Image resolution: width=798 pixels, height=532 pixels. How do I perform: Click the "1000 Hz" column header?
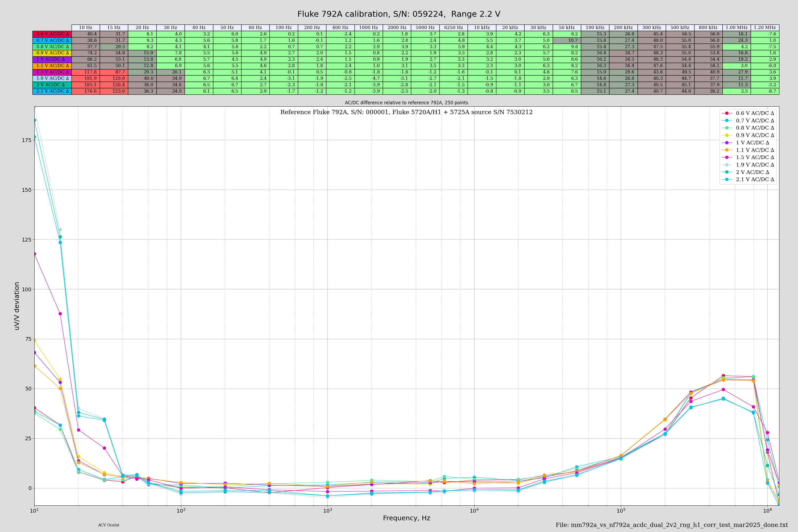368,27
